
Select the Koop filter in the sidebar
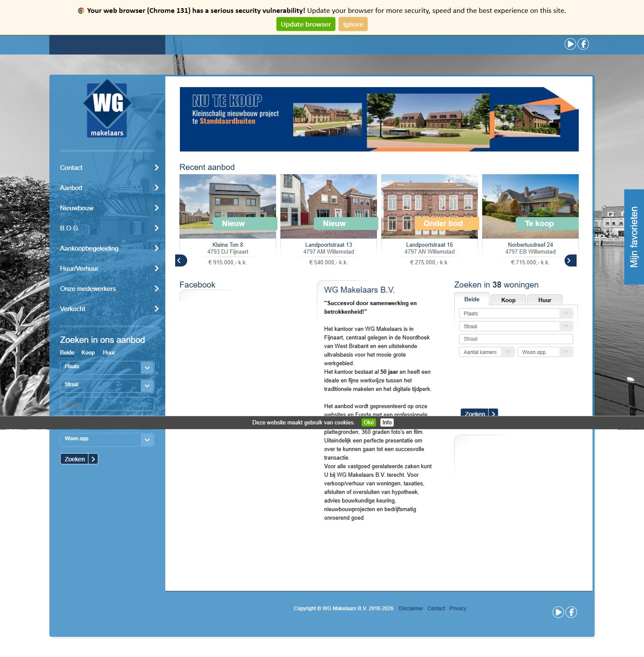[88, 352]
